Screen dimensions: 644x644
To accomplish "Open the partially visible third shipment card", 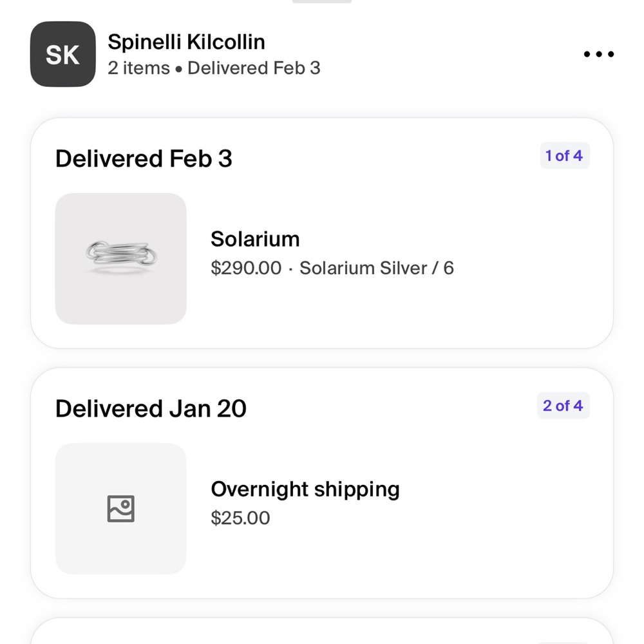I will pos(322,631).
